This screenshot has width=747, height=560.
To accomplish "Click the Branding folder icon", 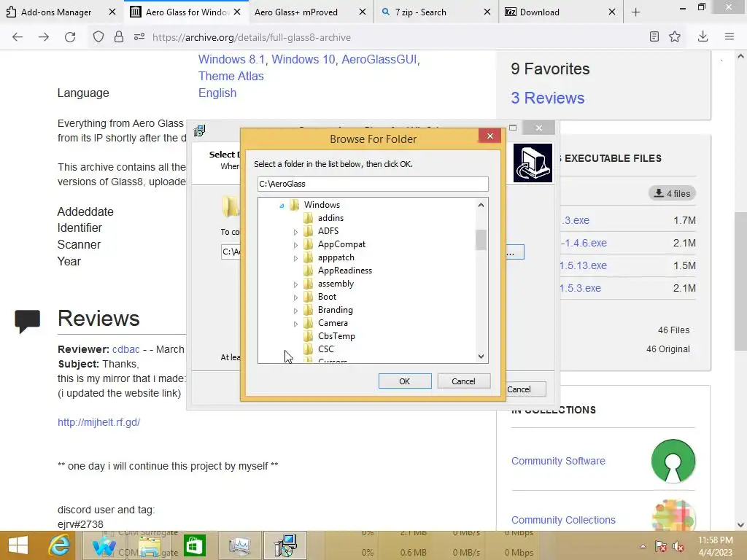I will [x=309, y=309].
